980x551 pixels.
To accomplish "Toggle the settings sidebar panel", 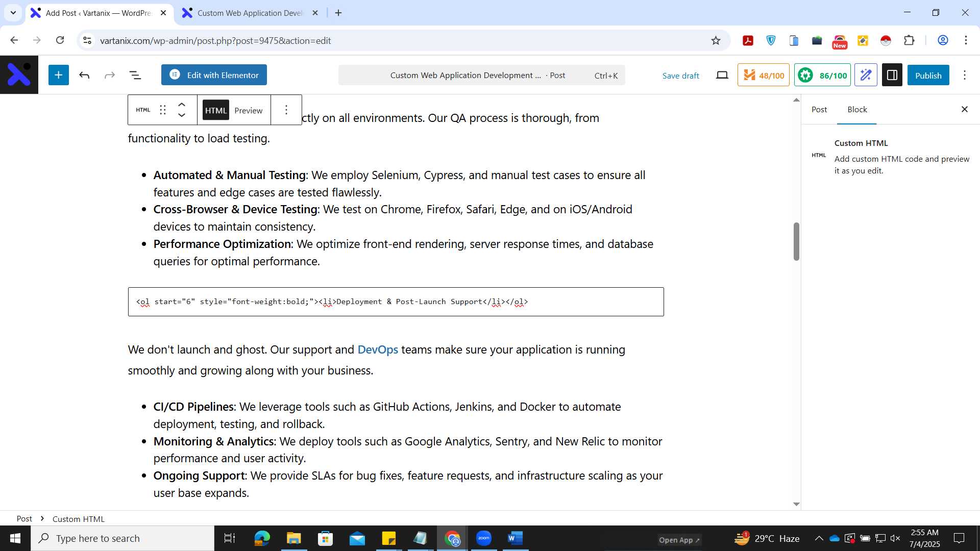I will (892, 76).
